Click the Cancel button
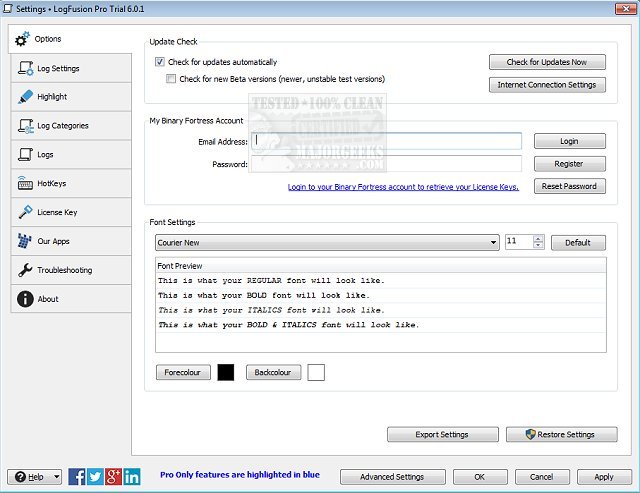The image size is (640, 493). coord(542,477)
